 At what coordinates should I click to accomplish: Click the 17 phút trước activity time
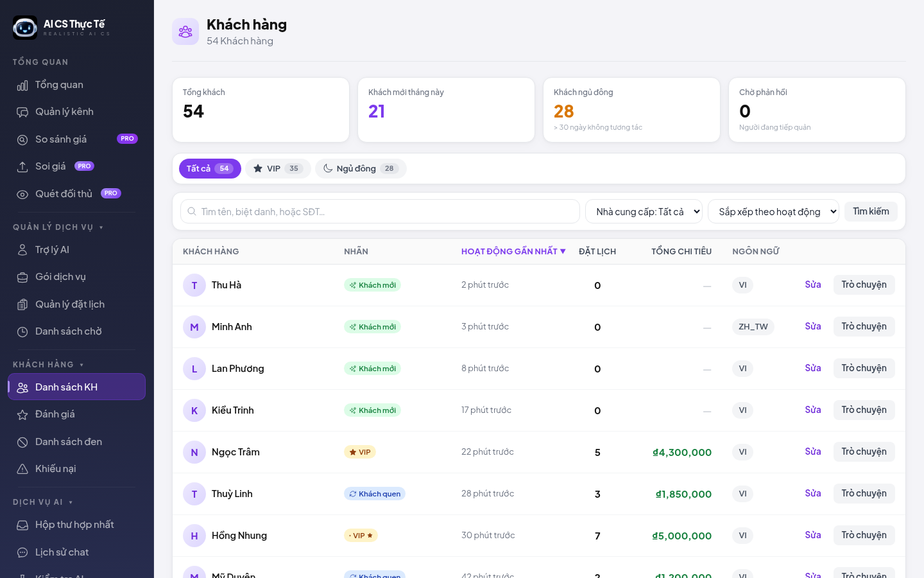tap(486, 410)
